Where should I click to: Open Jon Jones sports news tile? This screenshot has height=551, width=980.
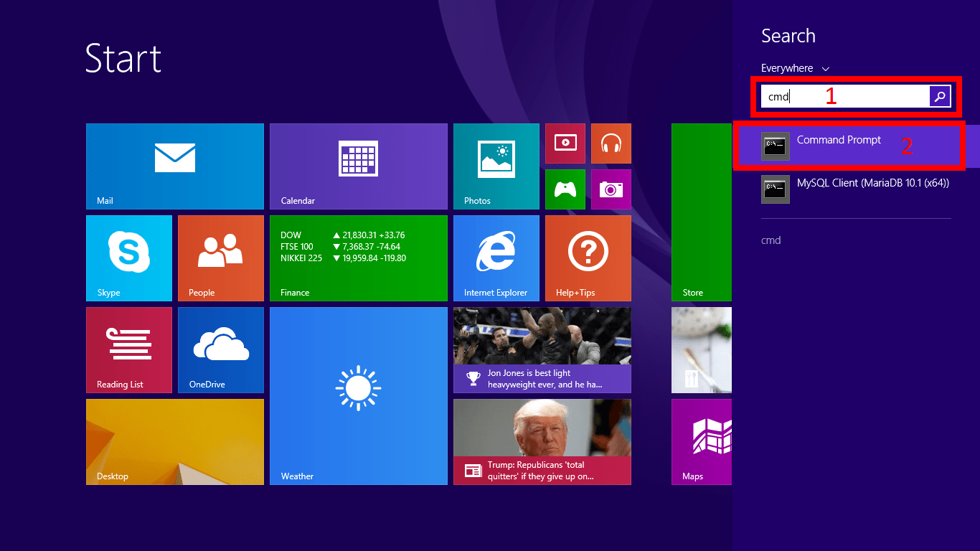tap(542, 350)
